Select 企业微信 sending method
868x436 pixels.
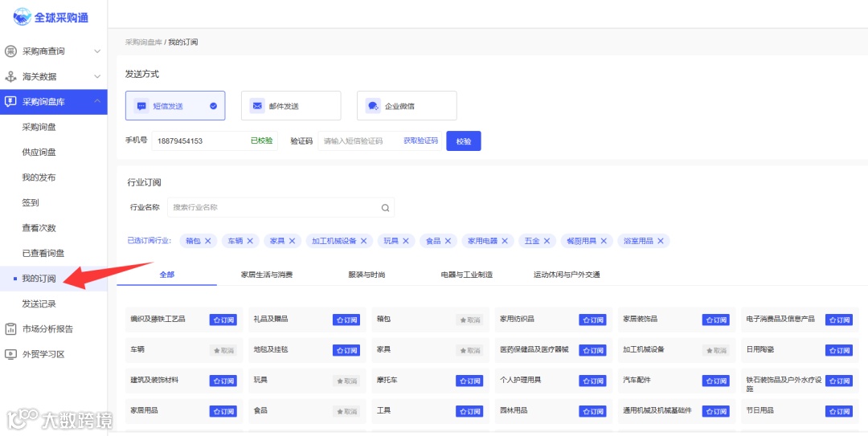[407, 106]
